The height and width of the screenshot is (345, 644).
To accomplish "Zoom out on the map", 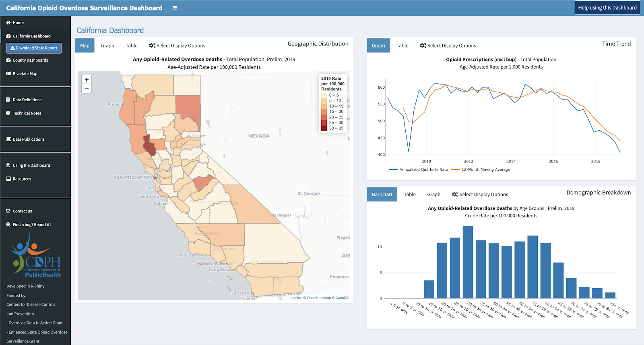I will (x=87, y=89).
